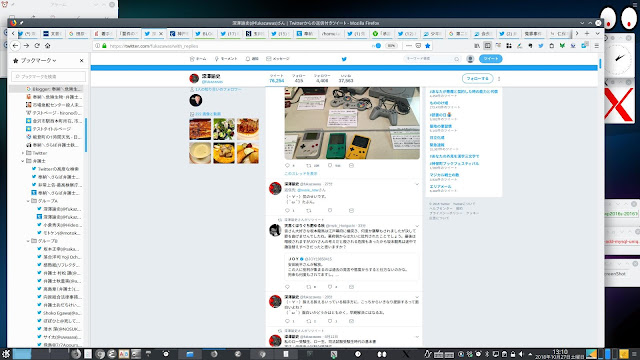The height and width of the screenshot is (360, 640).
Task: Open the file manager icon in the taskbar
Action: point(190,354)
